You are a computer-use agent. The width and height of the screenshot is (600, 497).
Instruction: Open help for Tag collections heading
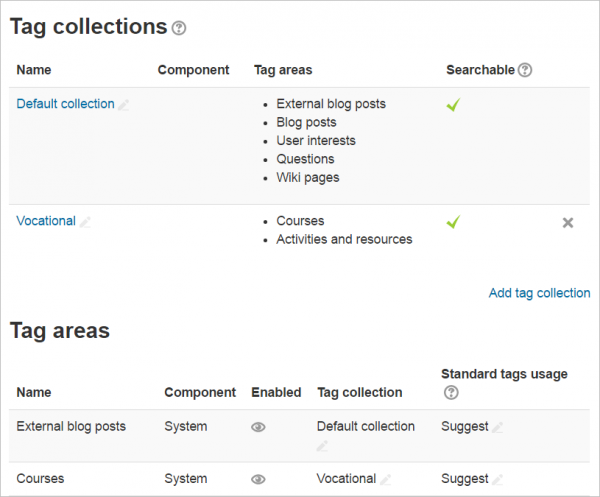pos(179,29)
